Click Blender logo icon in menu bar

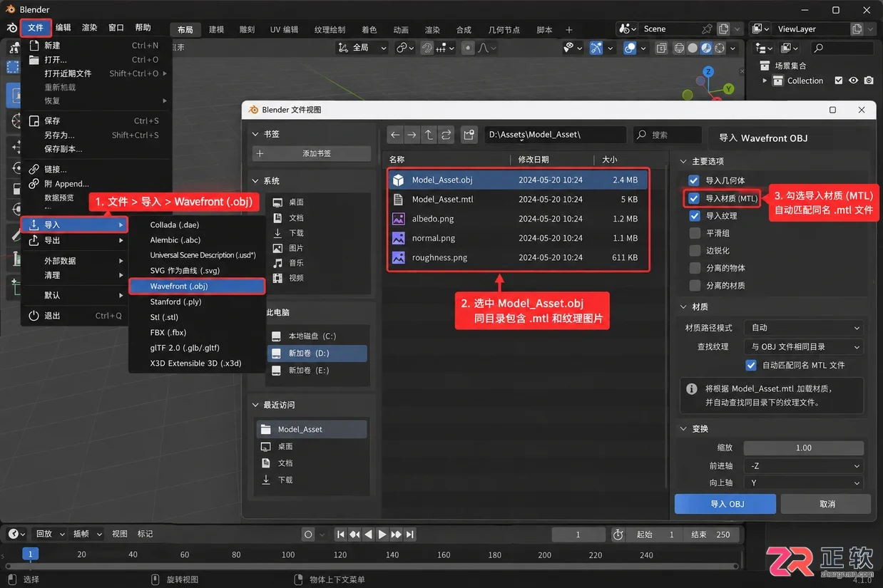[x=12, y=28]
